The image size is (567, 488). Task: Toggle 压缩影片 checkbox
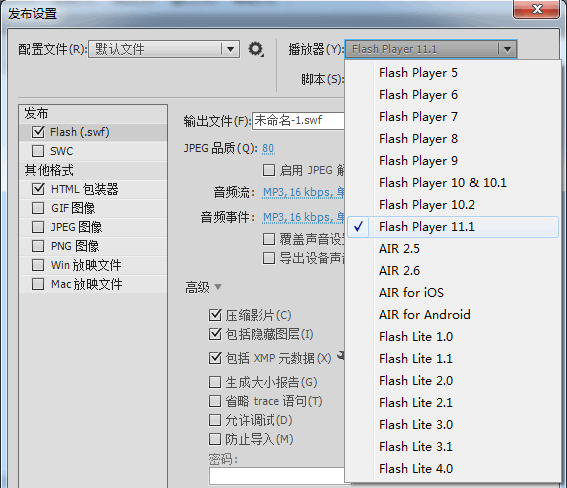pos(215,315)
